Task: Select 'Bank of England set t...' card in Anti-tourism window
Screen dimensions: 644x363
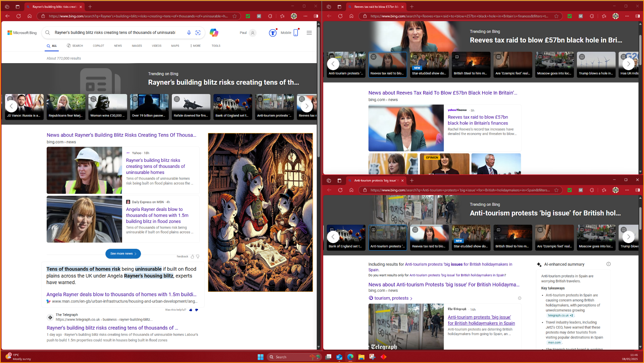Action: point(346,237)
